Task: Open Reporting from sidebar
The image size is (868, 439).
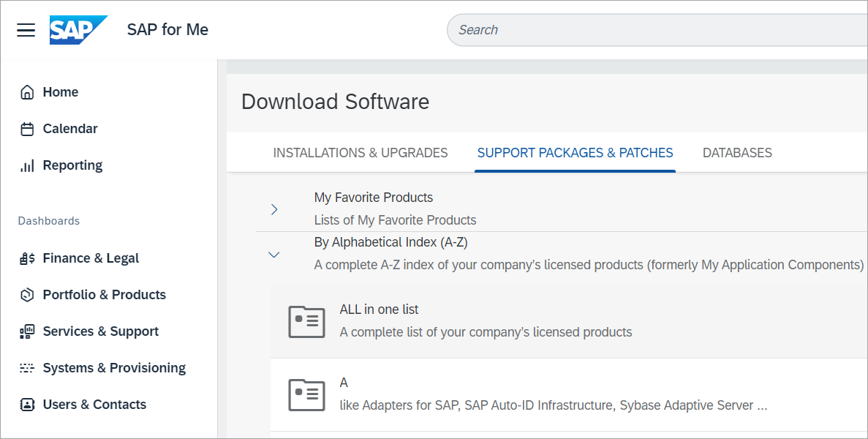Action: coord(72,165)
